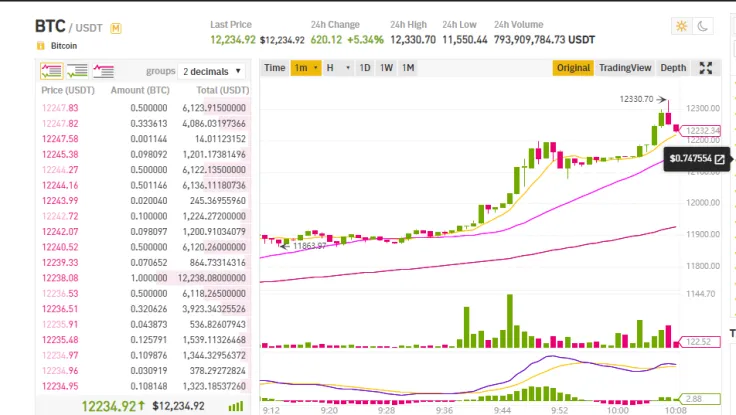
Task: Expand the 1m minute interval dropdown
Action: point(307,68)
